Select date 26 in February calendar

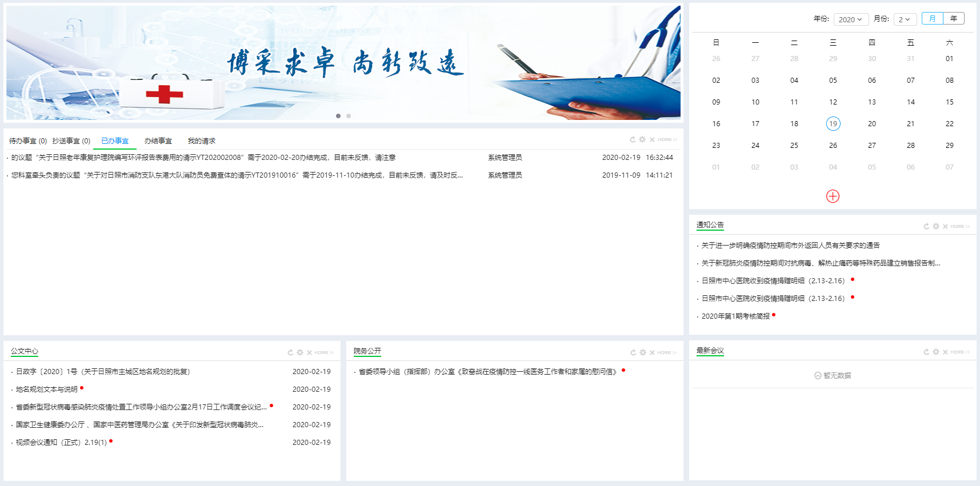pos(833,146)
